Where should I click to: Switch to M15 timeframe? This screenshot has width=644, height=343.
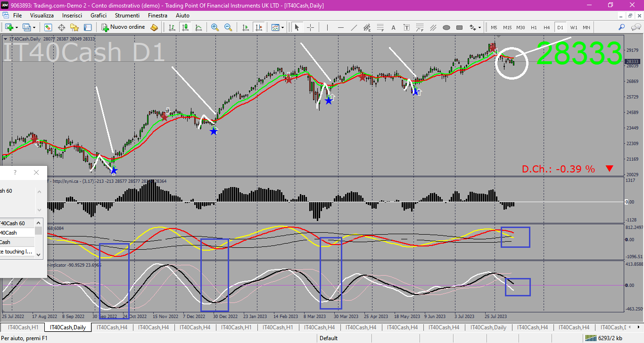pyautogui.click(x=507, y=27)
